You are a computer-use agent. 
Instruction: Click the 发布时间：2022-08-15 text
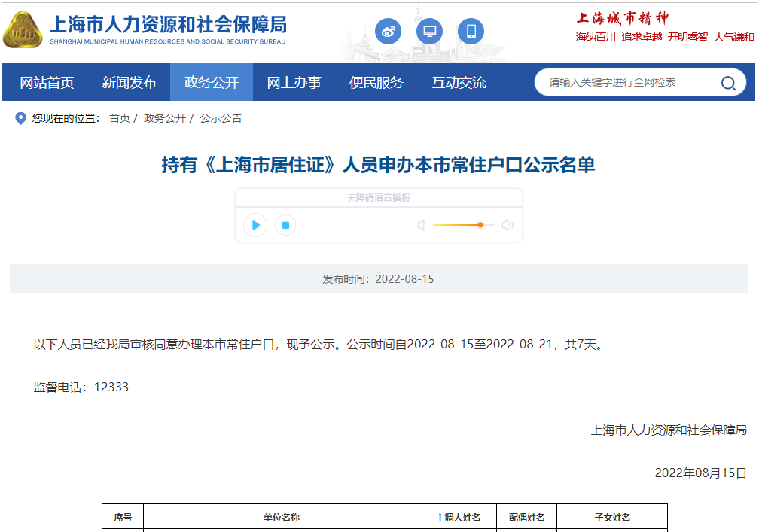(378, 279)
